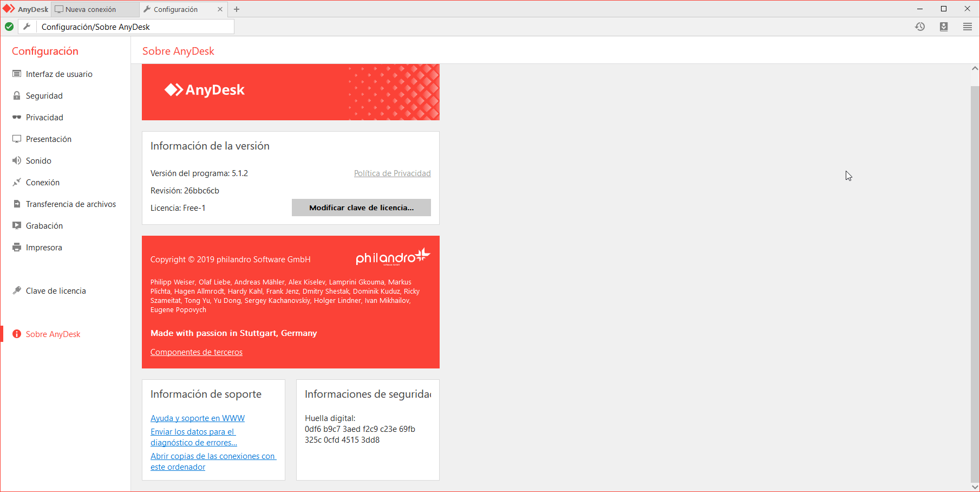The image size is (980, 492).
Task: Open a new tab with plus button
Action: 237,9
